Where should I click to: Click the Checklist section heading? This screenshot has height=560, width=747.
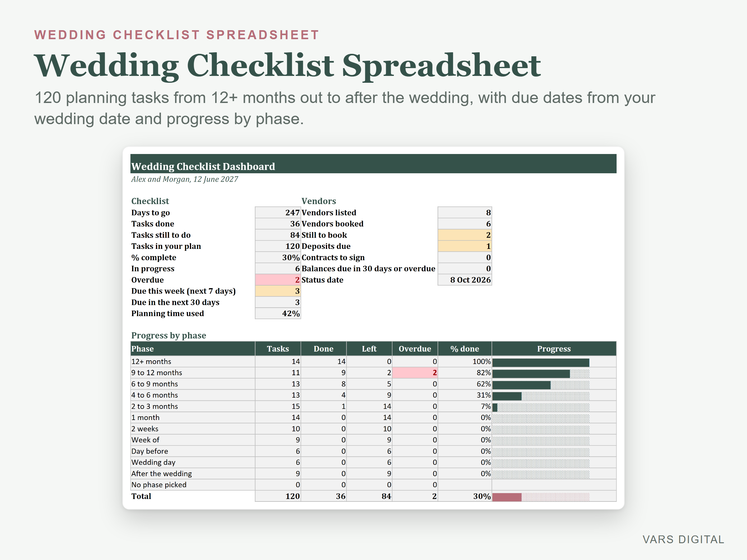tap(150, 201)
